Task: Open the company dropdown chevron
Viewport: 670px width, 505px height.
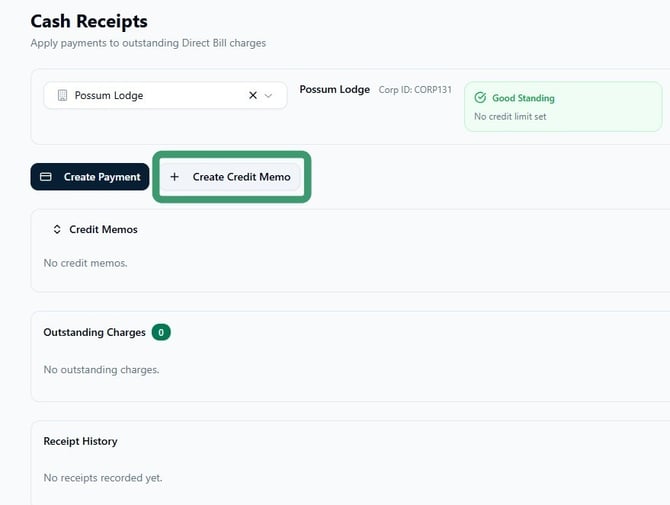Action: (268, 96)
